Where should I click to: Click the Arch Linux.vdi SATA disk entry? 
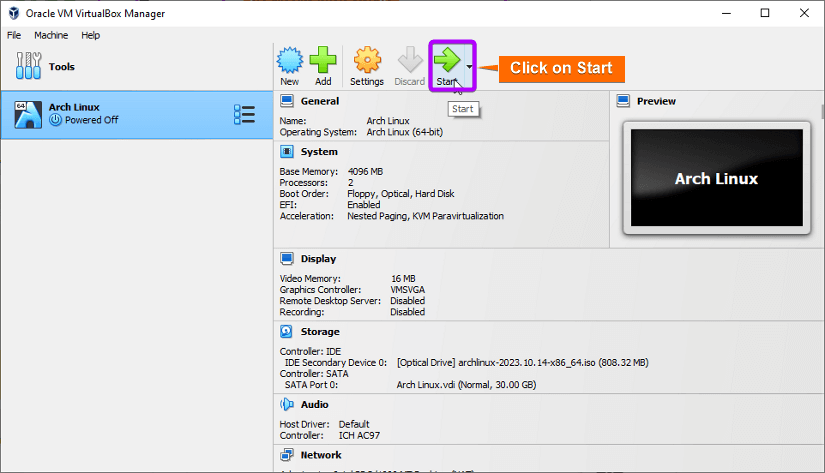(466, 385)
